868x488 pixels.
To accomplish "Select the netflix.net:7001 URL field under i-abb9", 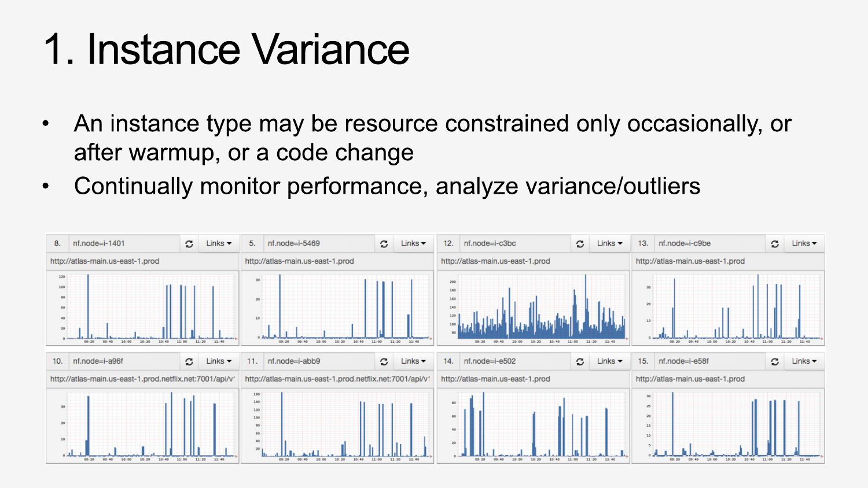I will coord(337,379).
